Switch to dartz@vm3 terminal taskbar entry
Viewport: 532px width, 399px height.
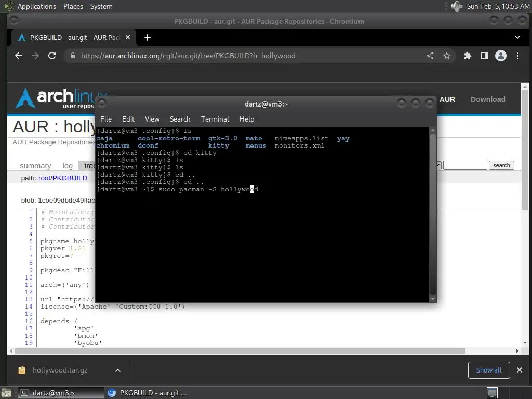click(x=60, y=393)
